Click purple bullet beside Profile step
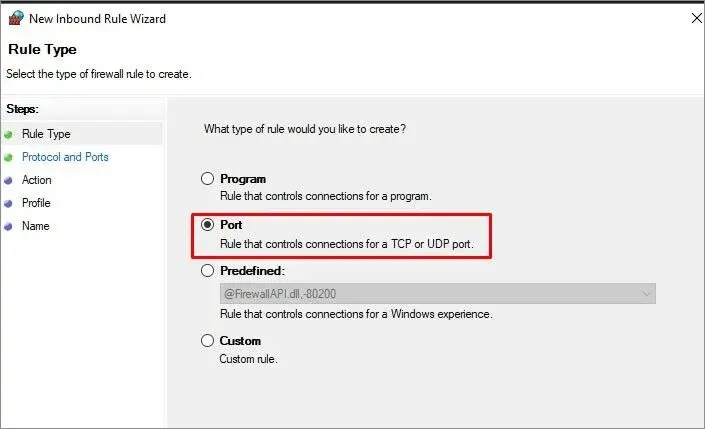The image size is (705, 429). [8, 203]
